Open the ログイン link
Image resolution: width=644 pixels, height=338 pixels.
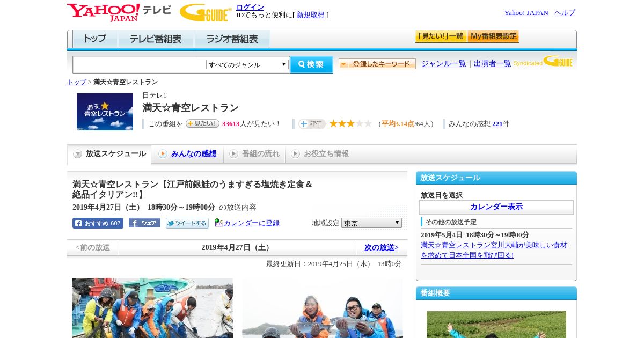point(250,7)
